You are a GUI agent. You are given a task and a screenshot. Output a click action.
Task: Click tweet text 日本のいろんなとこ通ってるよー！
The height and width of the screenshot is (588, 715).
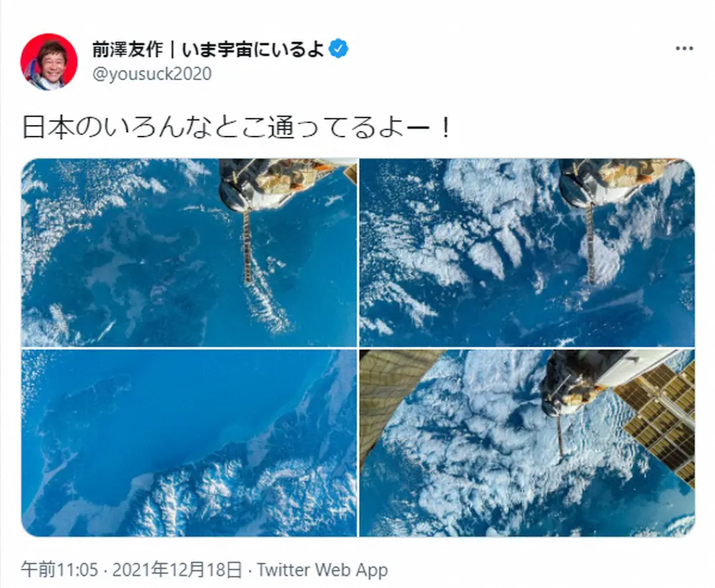point(237,127)
